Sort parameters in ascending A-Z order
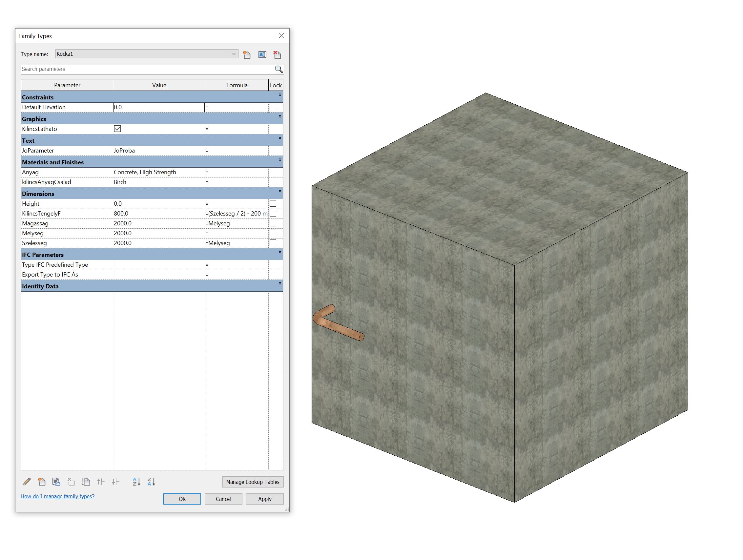Screen dimensions: 743x560 pyautogui.click(x=136, y=482)
